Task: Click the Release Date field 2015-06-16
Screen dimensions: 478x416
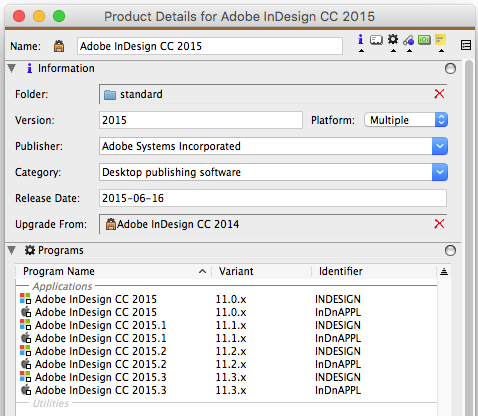Action: (x=273, y=198)
